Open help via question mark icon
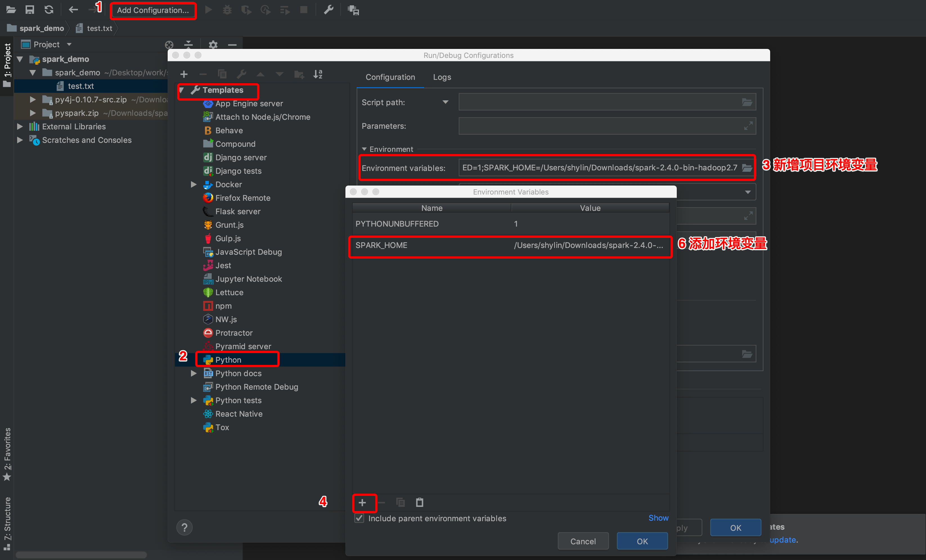926x560 pixels. pos(185,527)
